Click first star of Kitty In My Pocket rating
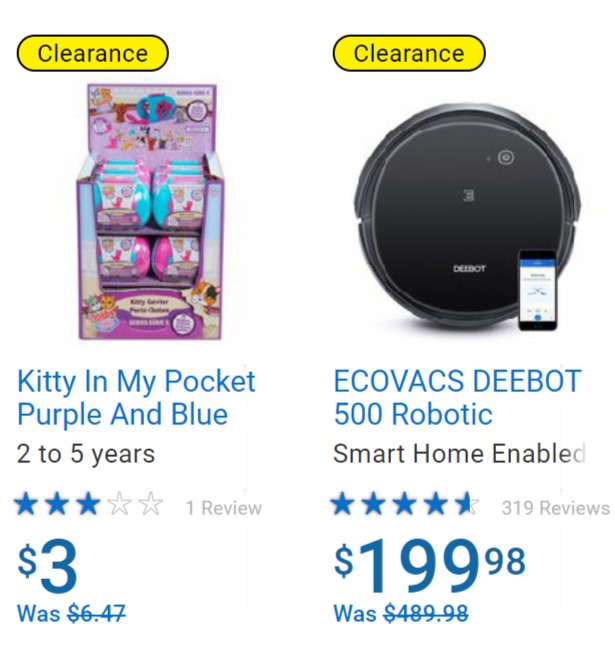Screen dimensions: 615x645 pos(27,505)
